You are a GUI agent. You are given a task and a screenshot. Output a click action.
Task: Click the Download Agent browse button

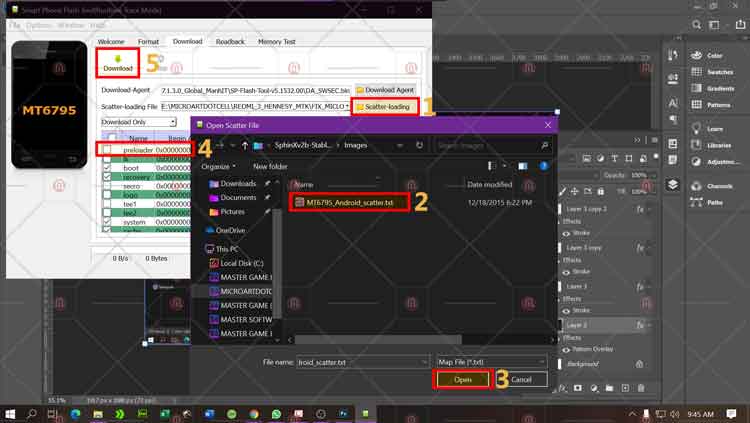tap(386, 90)
